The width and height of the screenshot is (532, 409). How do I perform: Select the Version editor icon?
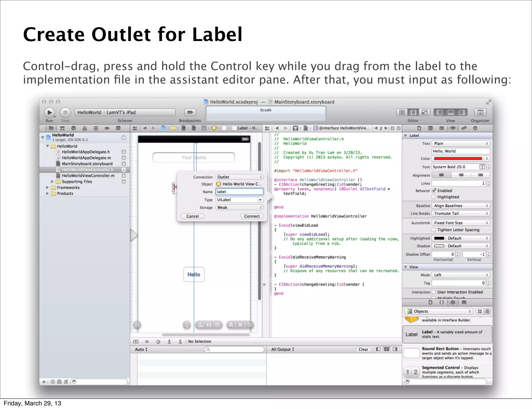pos(424,112)
